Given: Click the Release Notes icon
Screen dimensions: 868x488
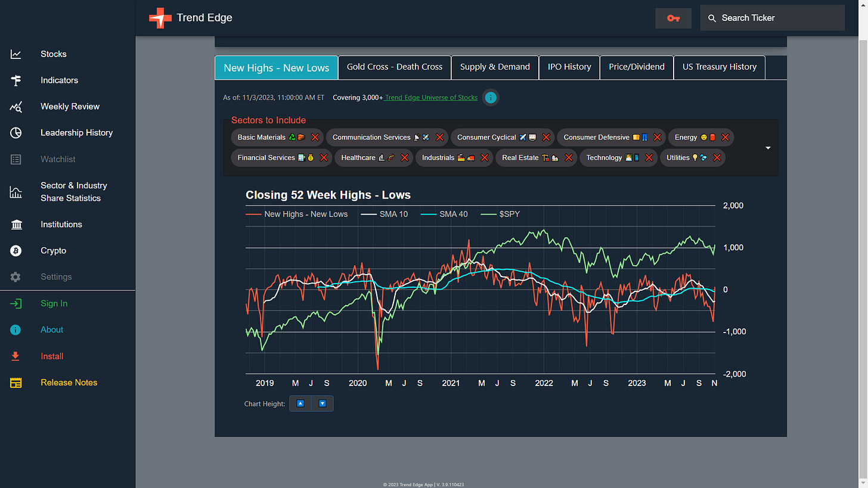Looking at the screenshot, I should point(16,383).
